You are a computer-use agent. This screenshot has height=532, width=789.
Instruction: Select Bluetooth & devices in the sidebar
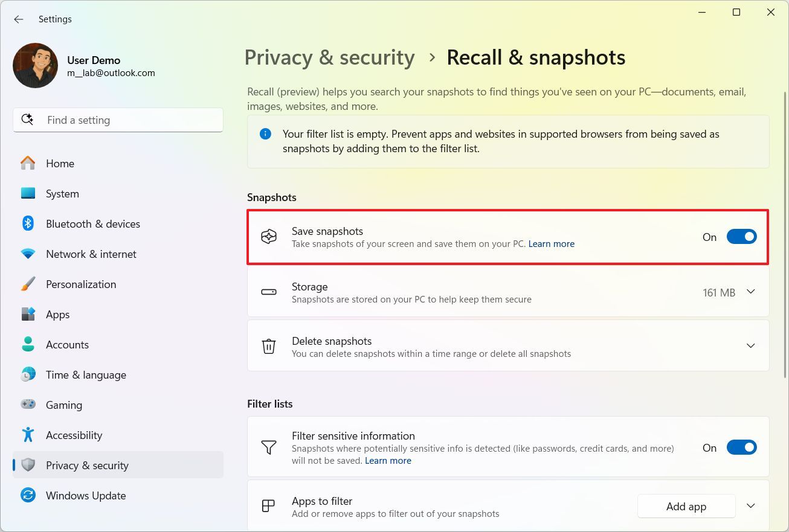92,223
